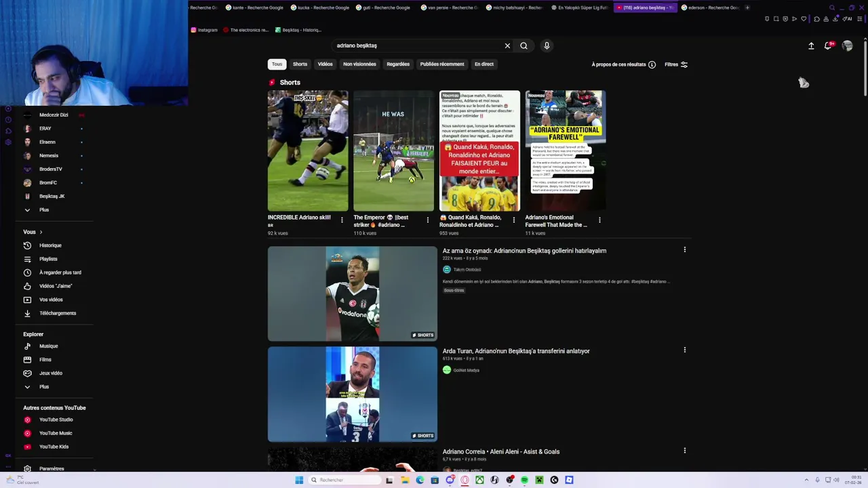Expand Explorer list with Plus under Jeux vidéo
Screen dimensions: 868x488
pyautogui.click(x=44, y=386)
